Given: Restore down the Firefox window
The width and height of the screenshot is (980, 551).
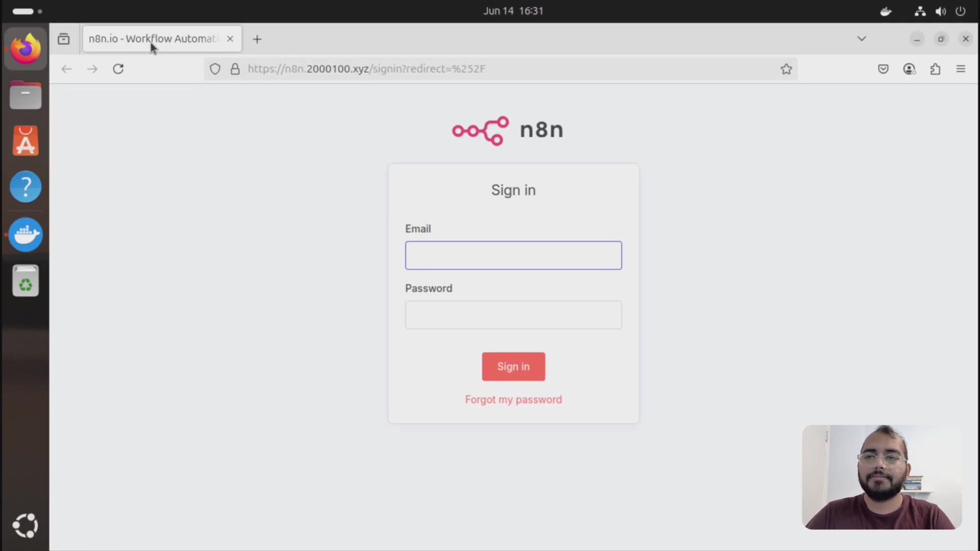Looking at the screenshot, I should [941, 39].
